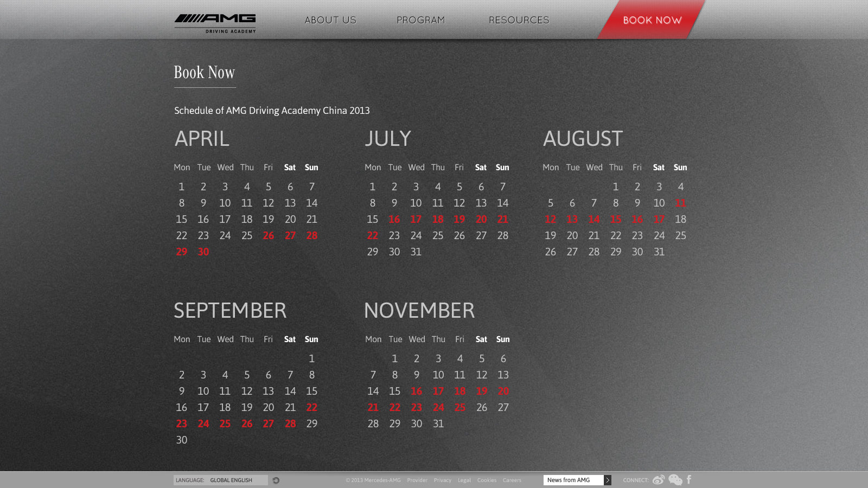This screenshot has height=488, width=868.
Task: Select November 20 in red
Action: pyautogui.click(x=503, y=391)
